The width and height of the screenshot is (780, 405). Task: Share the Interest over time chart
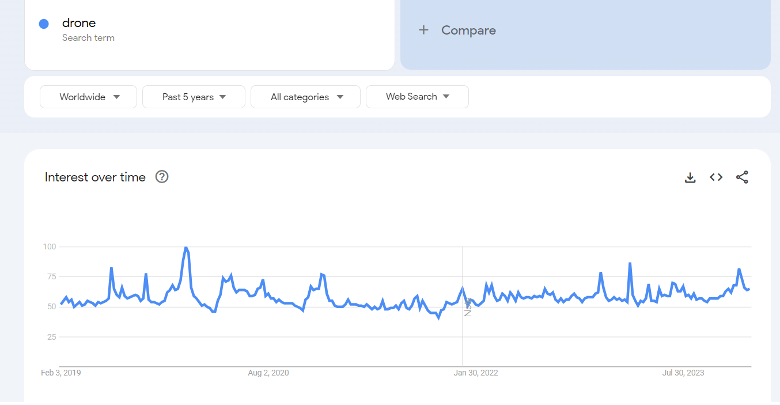[x=742, y=177]
